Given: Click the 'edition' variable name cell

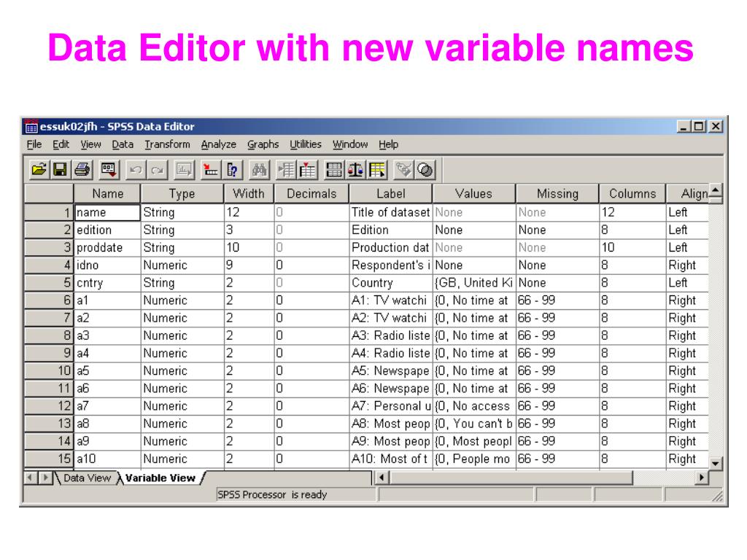Looking at the screenshot, I should click(x=107, y=230).
